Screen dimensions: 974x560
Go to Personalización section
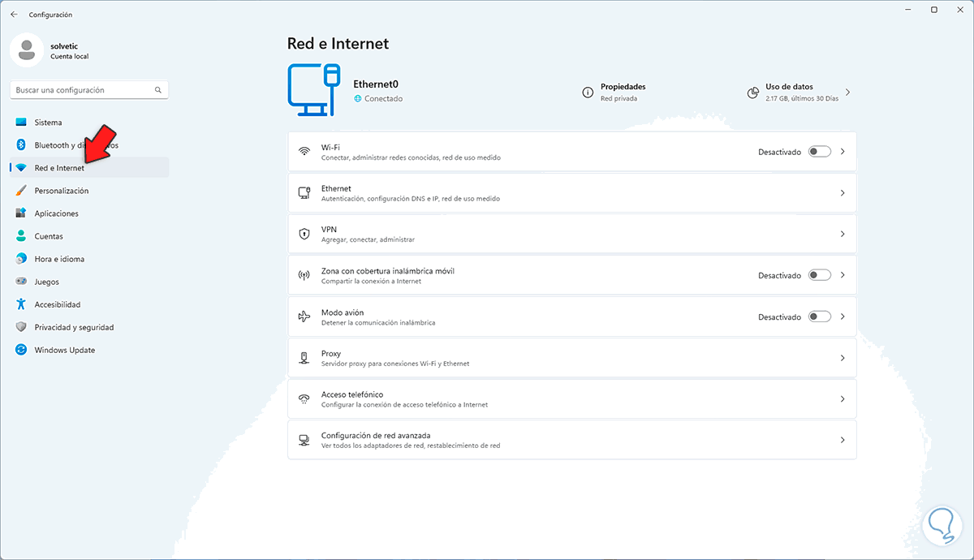tap(89, 191)
